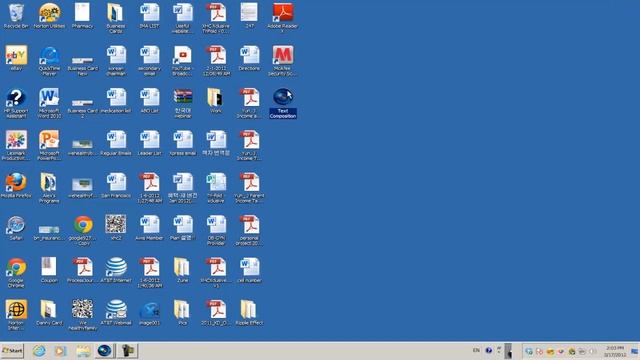Open the Ripple Effect folder

tap(249, 313)
